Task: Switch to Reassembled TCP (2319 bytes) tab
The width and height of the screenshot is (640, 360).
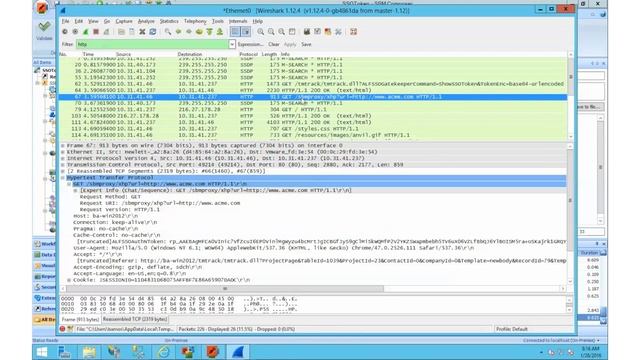Action: coord(135,319)
